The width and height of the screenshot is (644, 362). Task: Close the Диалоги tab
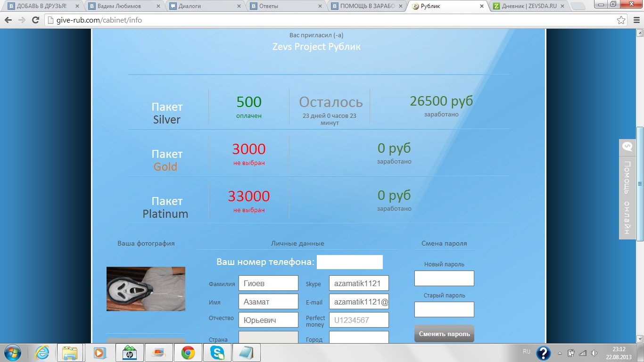pyautogui.click(x=239, y=6)
